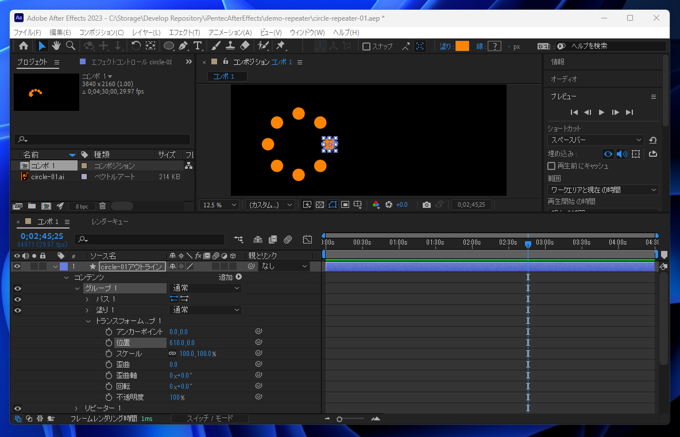Click the スイッチ / モード button

click(x=210, y=419)
